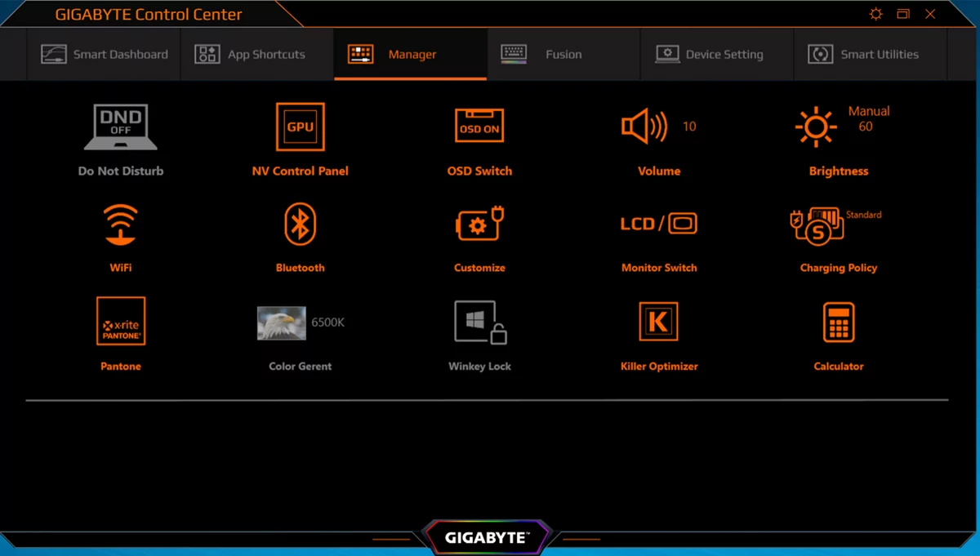This screenshot has width=980, height=556.
Task: Toggle the Winkey Lock icon
Action: tap(480, 322)
